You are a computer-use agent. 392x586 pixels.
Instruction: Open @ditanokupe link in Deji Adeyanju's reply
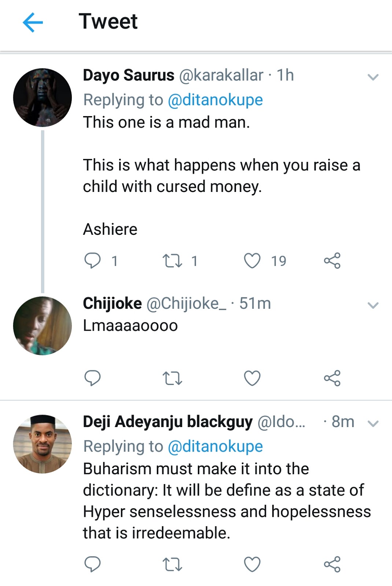[x=215, y=446]
